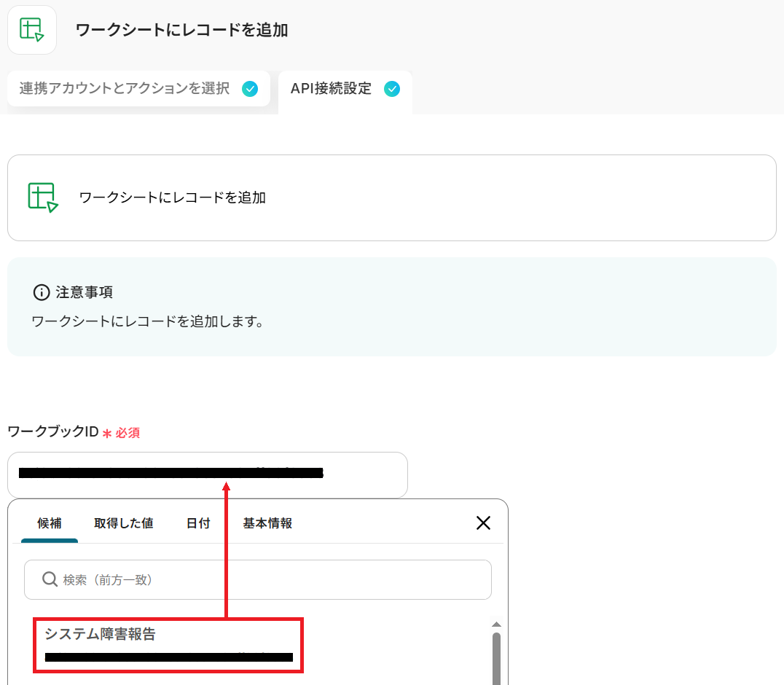Choose the システム障害報告 candidate
784x685 pixels.
click(168, 645)
